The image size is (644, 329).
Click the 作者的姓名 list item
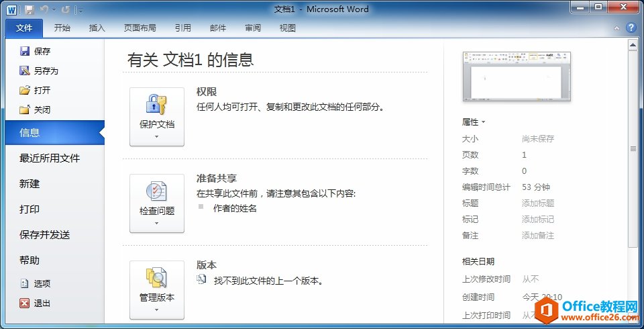pos(235,209)
